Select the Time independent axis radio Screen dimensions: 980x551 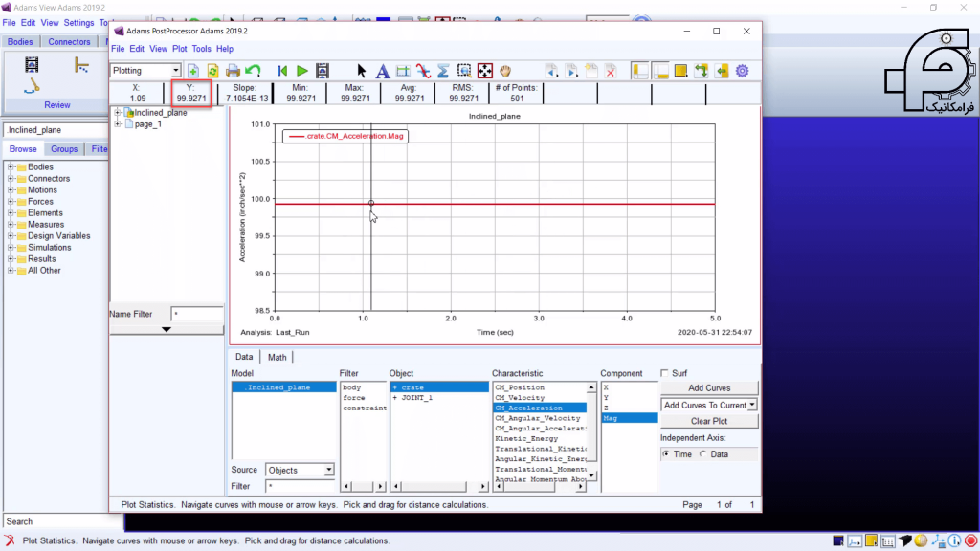pos(666,454)
